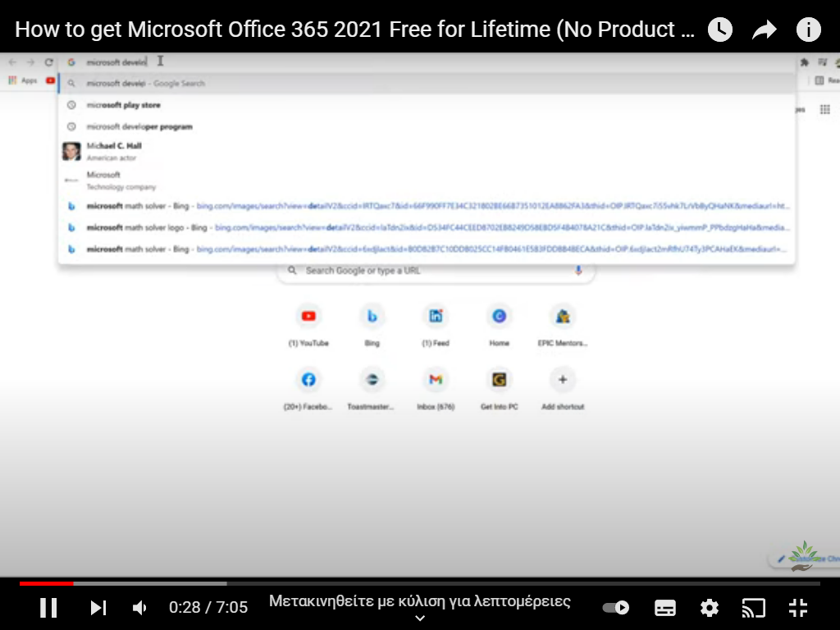The image size is (840, 630).
Task: Open the Home shortcut tile
Action: [x=499, y=324]
